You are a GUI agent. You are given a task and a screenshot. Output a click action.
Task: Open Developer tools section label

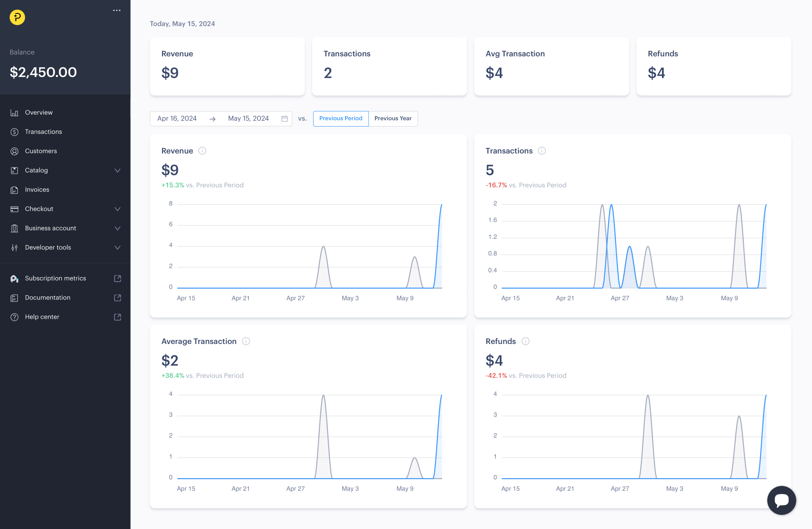(48, 248)
